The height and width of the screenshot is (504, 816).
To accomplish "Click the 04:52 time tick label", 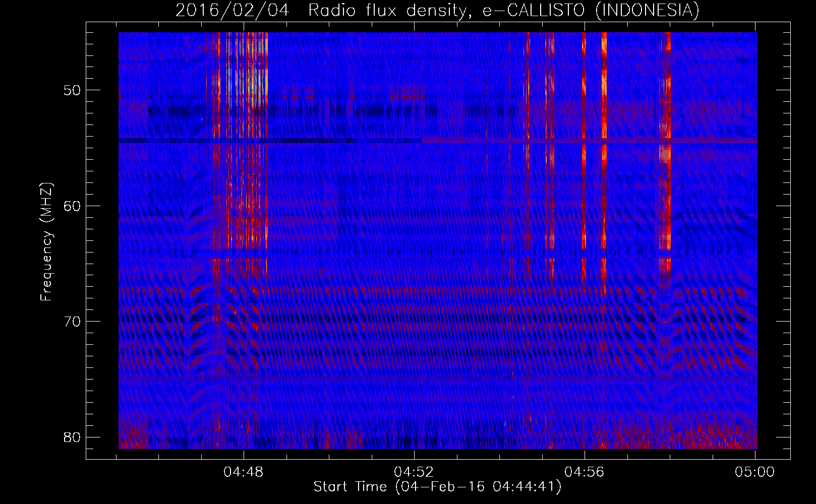I will click(414, 472).
